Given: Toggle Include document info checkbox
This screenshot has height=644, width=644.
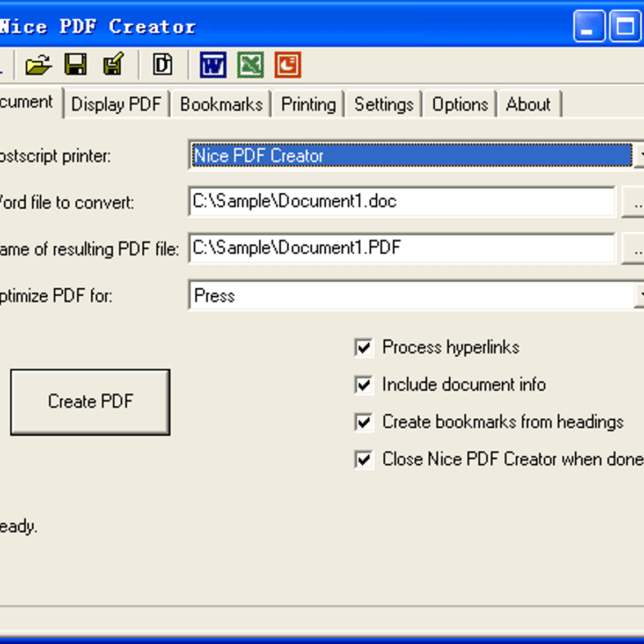Looking at the screenshot, I should 364,385.
